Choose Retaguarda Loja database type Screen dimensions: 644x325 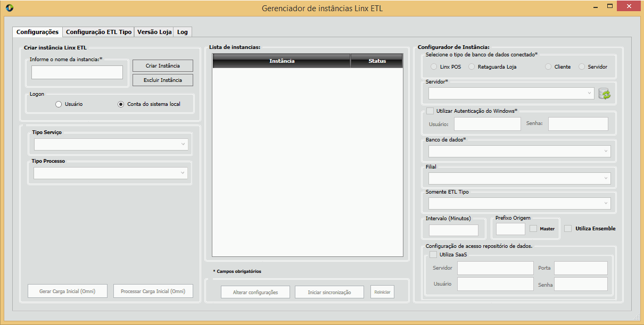472,67
